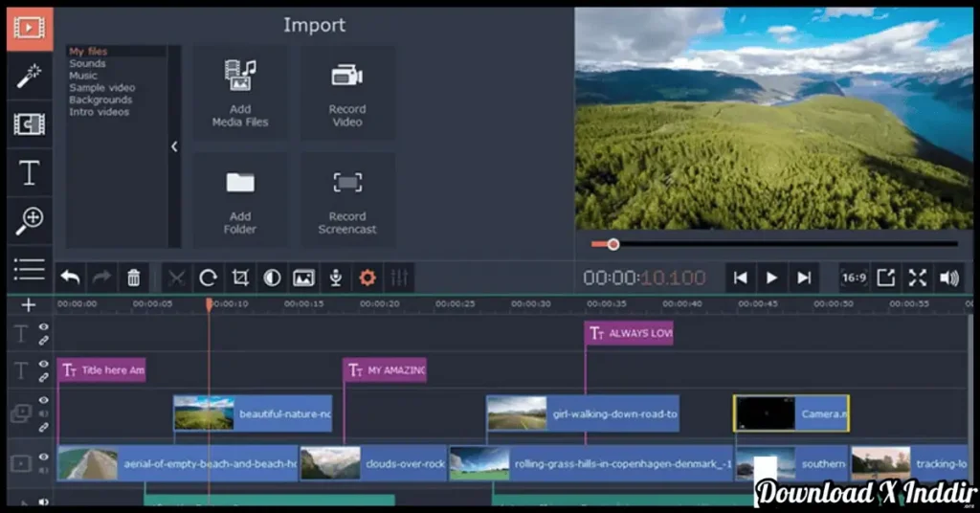Open the image overlay tool icon
This screenshot has height=513, width=980.
point(303,278)
